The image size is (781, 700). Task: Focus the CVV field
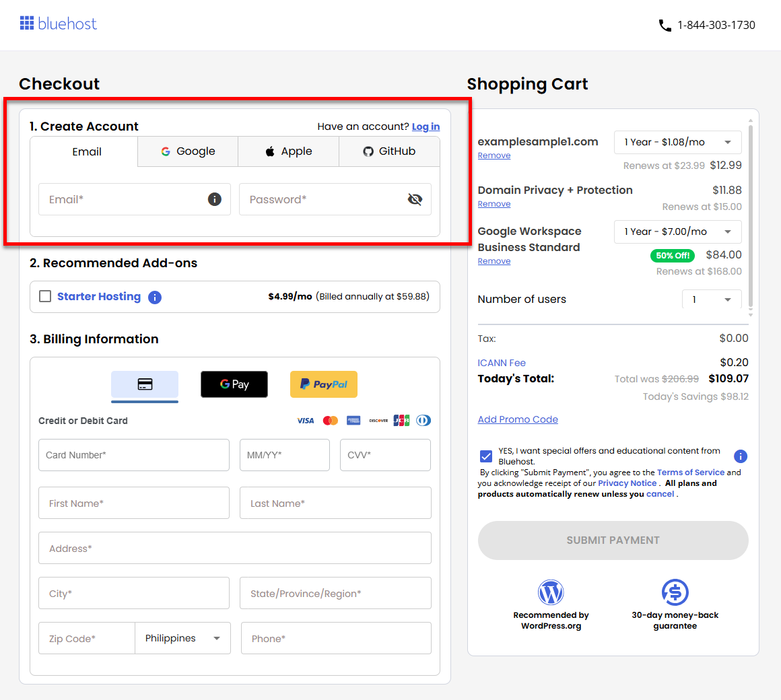coord(386,455)
